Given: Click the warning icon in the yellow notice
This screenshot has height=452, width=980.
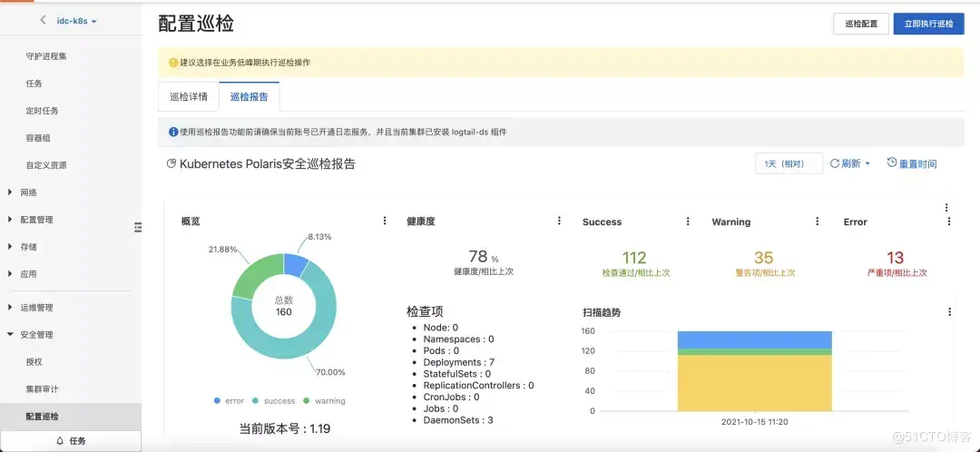Looking at the screenshot, I should (173, 63).
